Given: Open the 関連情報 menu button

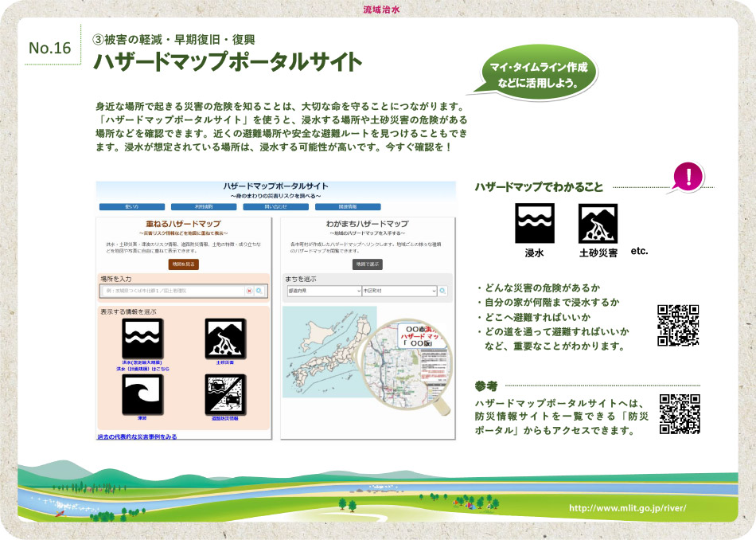Looking at the screenshot, I should (348, 206).
